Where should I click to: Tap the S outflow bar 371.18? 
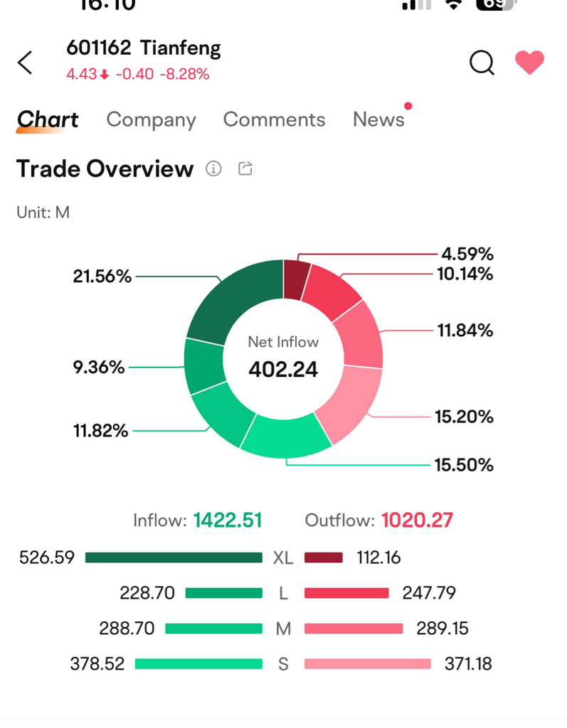coord(367,664)
